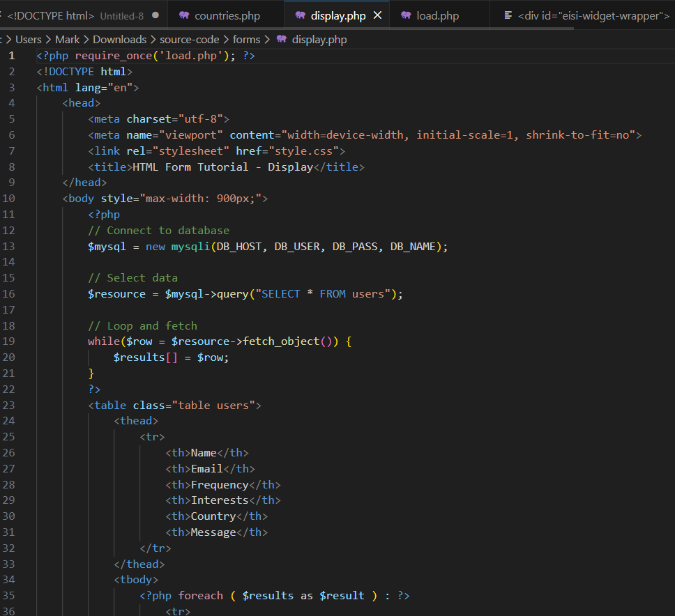Screen dimensions: 675x616
Task: Click the Select data comment
Action: [x=132, y=278]
